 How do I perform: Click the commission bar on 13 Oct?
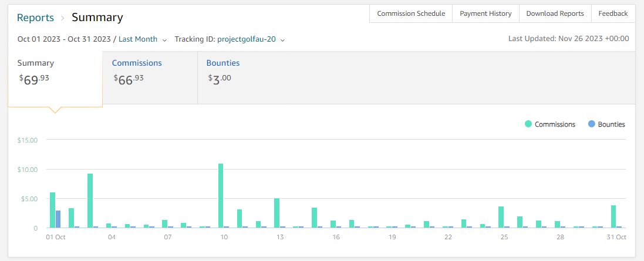(x=277, y=213)
